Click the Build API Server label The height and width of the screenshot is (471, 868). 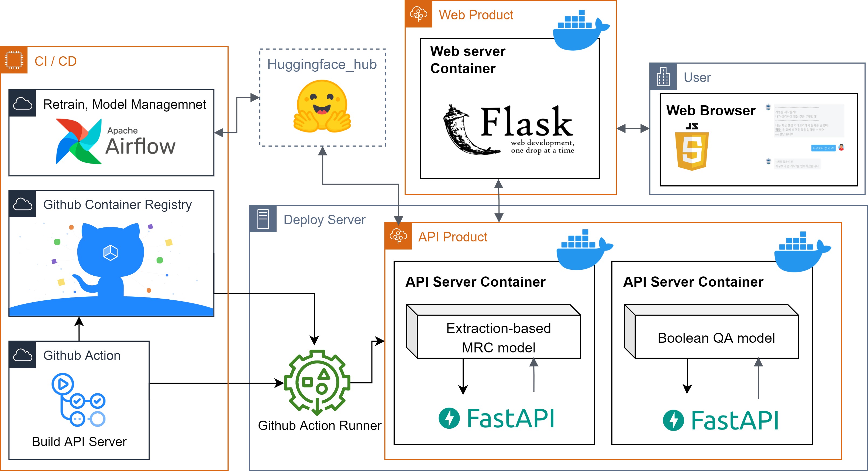click(x=79, y=442)
